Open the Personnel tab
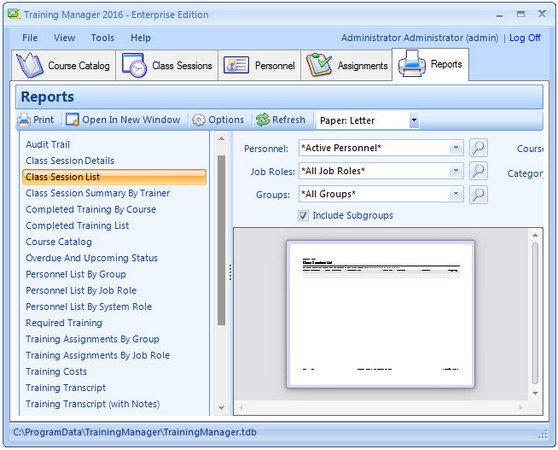The width and height of the screenshot is (558, 450). tap(259, 65)
